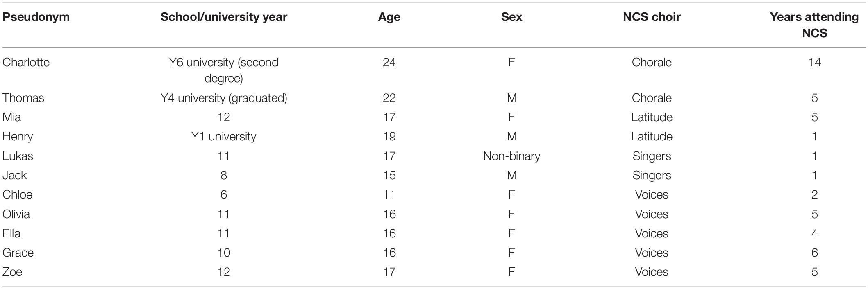Click the Latitude choir cell for Mia

(652, 117)
